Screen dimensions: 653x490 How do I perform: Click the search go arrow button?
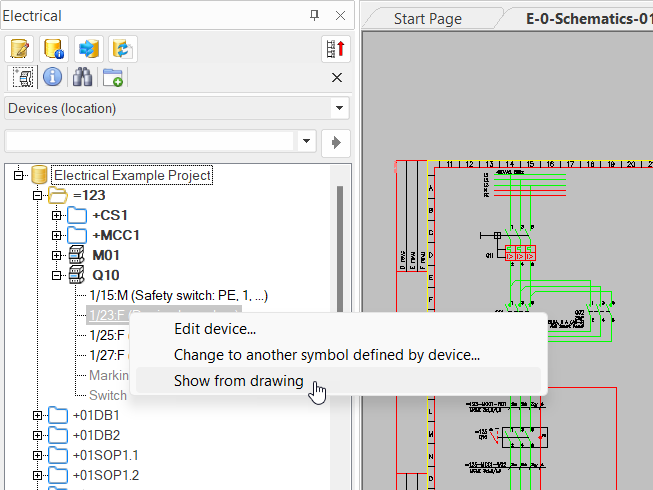(338, 141)
